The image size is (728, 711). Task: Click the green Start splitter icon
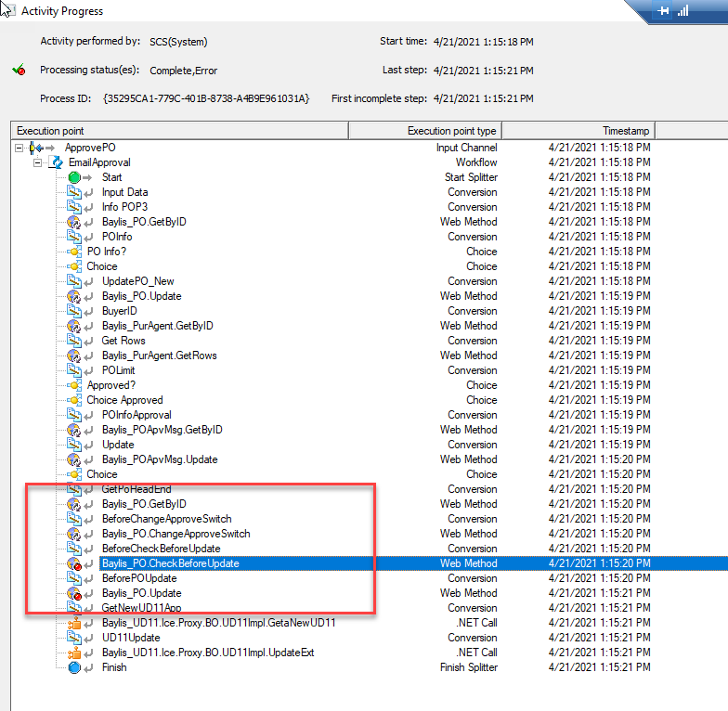click(x=74, y=177)
